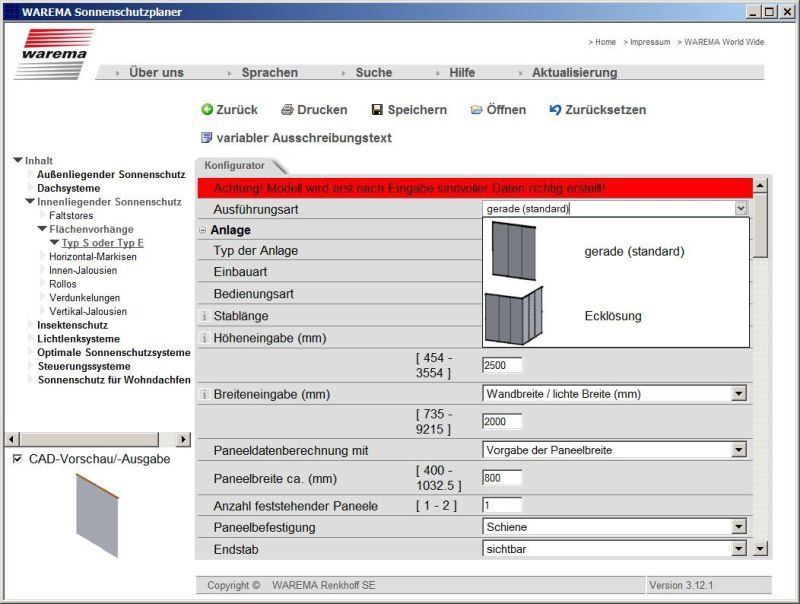Select Innen-Jalousien in the tree
This screenshot has width=800, height=604.
pyautogui.click(x=83, y=270)
